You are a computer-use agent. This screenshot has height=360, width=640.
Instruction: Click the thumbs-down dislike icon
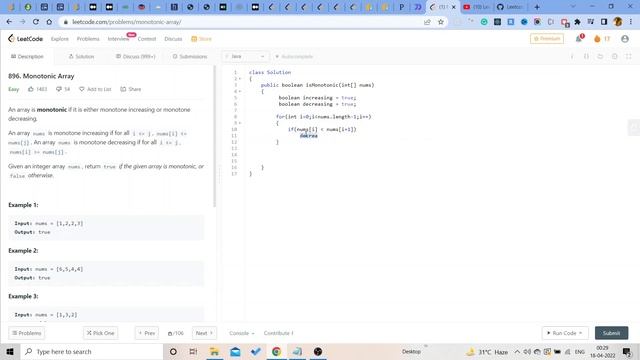[x=59, y=89]
